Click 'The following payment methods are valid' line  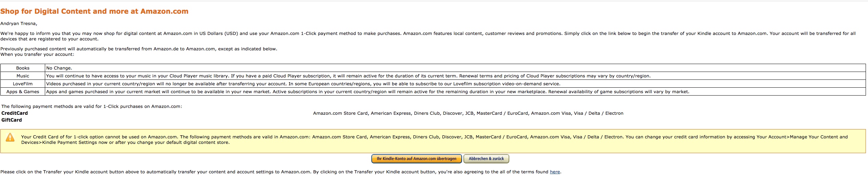(x=92, y=107)
